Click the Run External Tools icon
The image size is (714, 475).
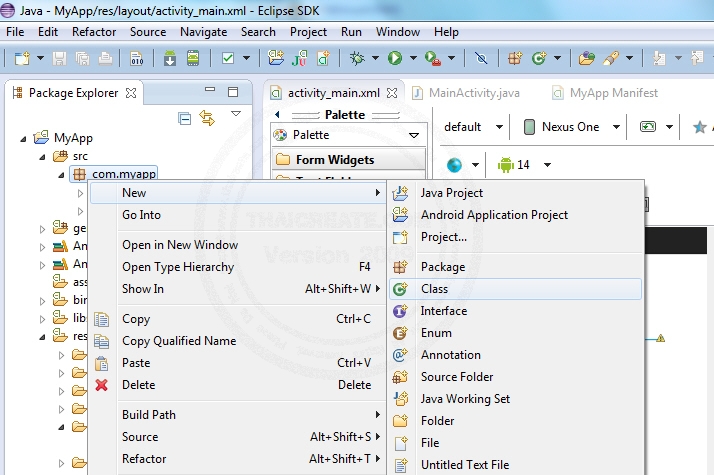pos(433,58)
